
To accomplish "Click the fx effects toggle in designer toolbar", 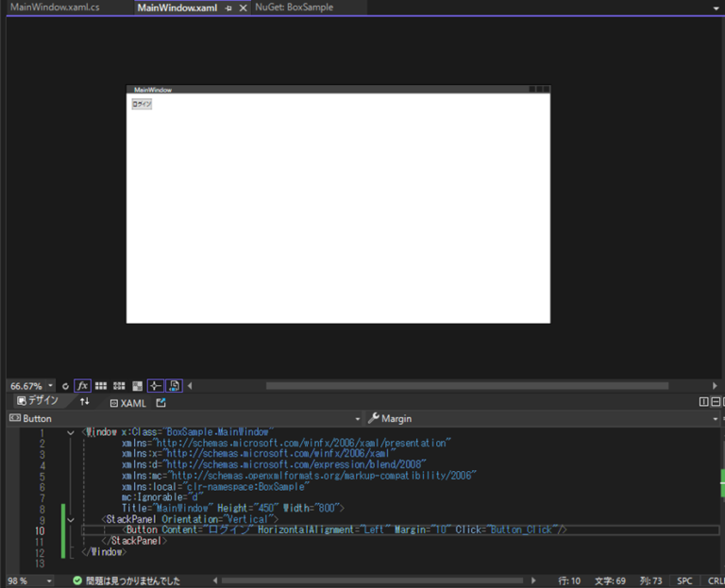I will 82,386.
